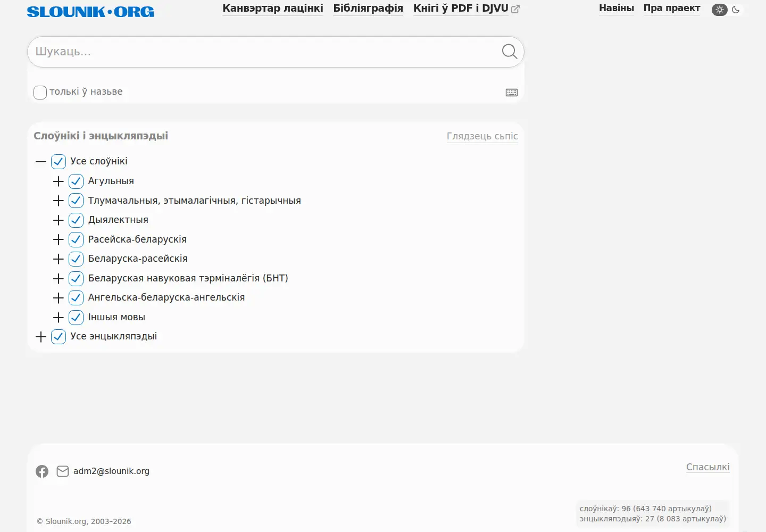Expand the 'Беларуска-расейскія' category

click(59, 259)
